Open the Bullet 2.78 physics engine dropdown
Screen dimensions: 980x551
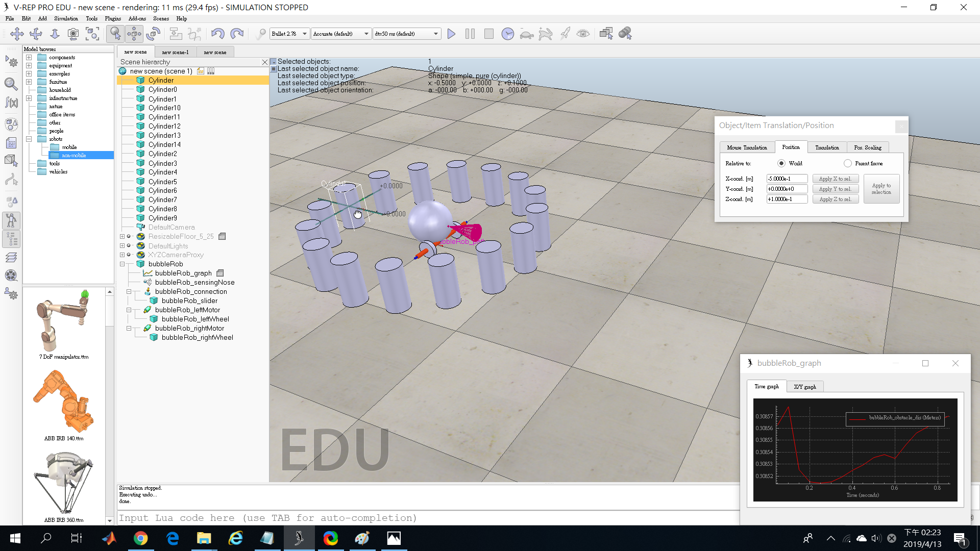pos(289,34)
